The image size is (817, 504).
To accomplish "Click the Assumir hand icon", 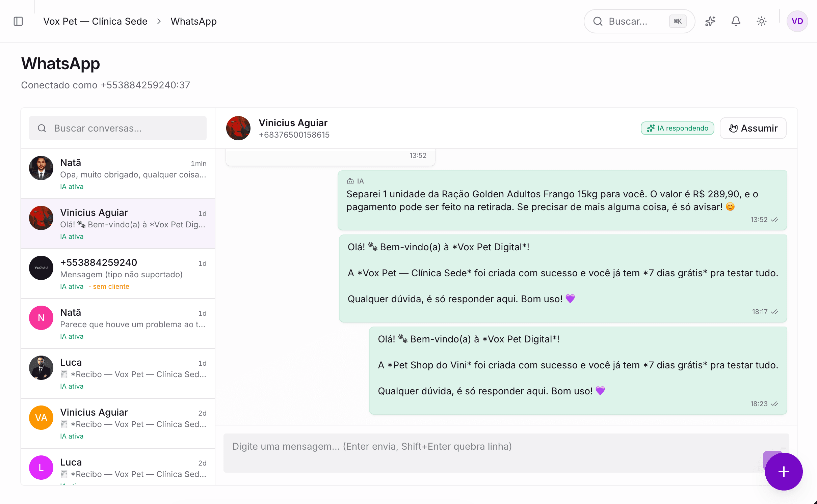I will click(733, 128).
